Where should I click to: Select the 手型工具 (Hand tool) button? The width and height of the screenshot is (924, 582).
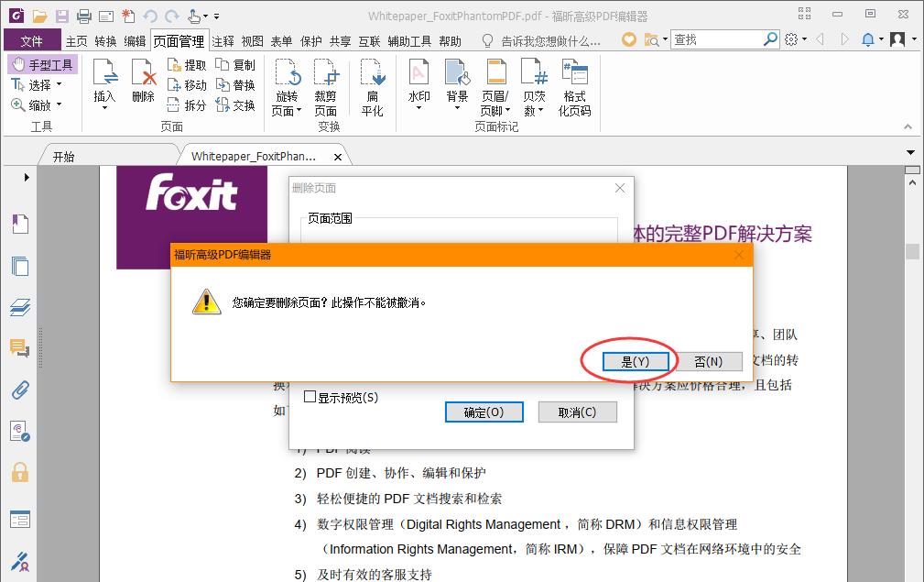pos(42,65)
